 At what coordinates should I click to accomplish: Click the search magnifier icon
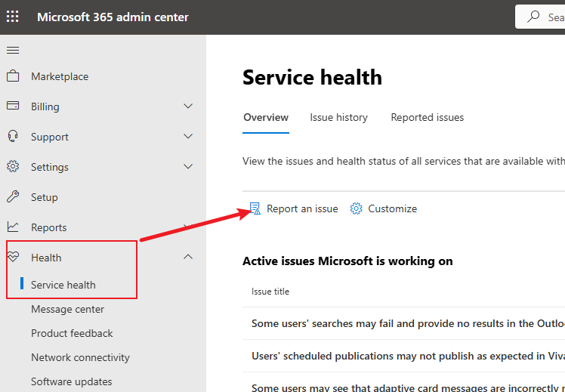tap(533, 17)
